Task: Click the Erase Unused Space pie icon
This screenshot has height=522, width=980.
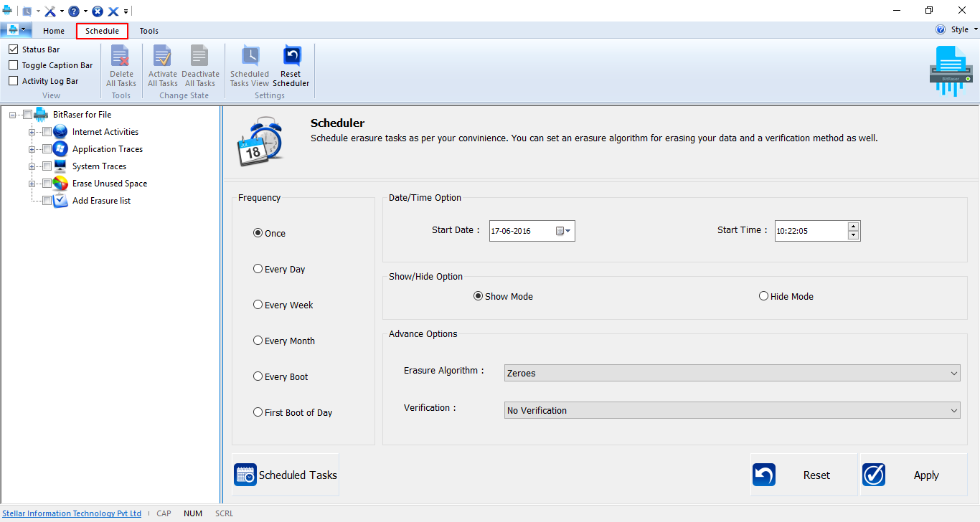Action: point(60,184)
